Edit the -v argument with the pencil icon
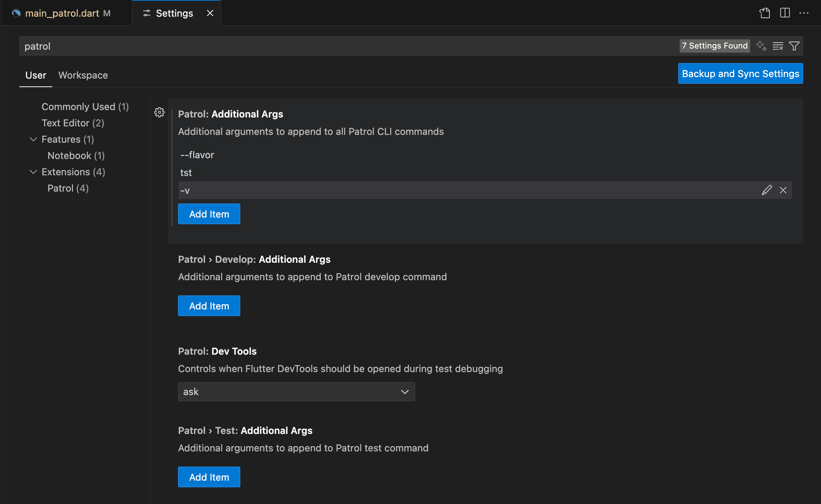Image resolution: width=821 pixels, height=504 pixels. click(767, 190)
